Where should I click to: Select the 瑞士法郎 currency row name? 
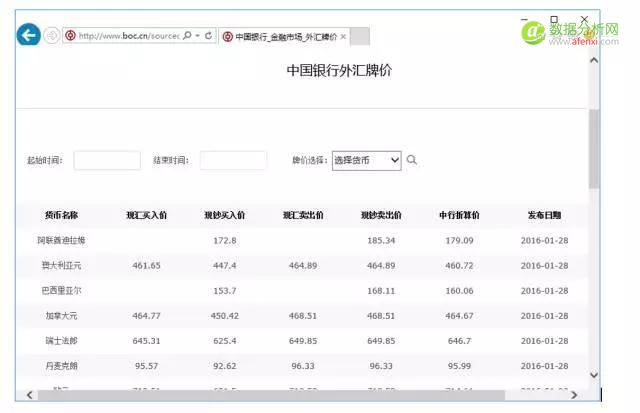(61, 341)
